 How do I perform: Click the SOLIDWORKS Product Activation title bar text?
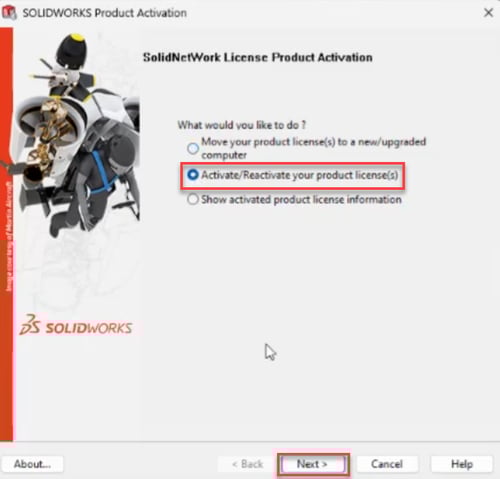pos(105,13)
